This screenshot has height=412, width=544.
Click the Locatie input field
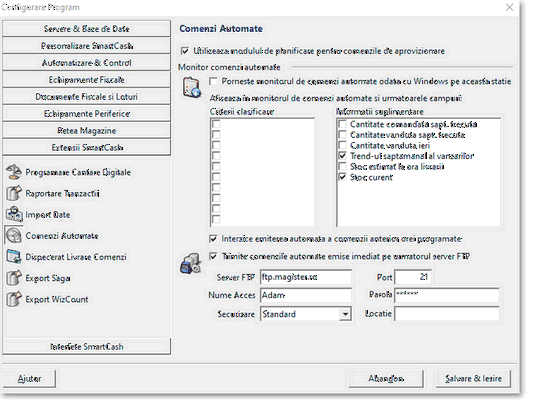click(x=447, y=314)
